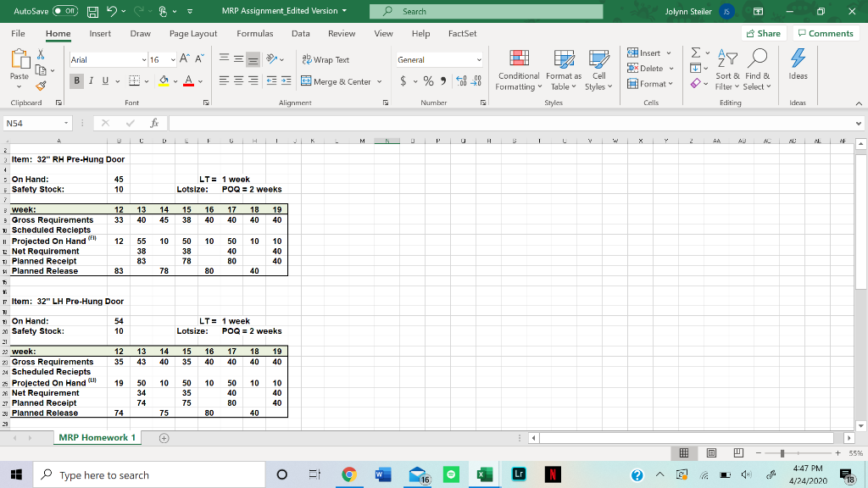Increase font size with larger A

[x=185, y=59]
